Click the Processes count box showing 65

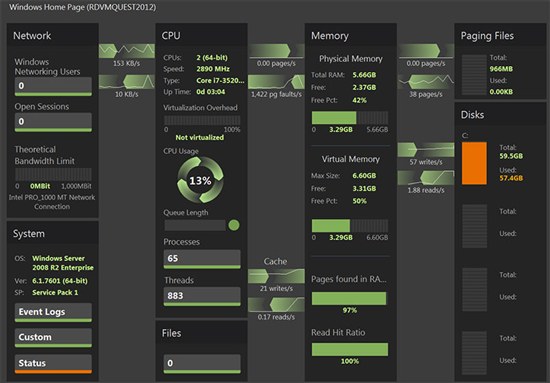point(202,259)
